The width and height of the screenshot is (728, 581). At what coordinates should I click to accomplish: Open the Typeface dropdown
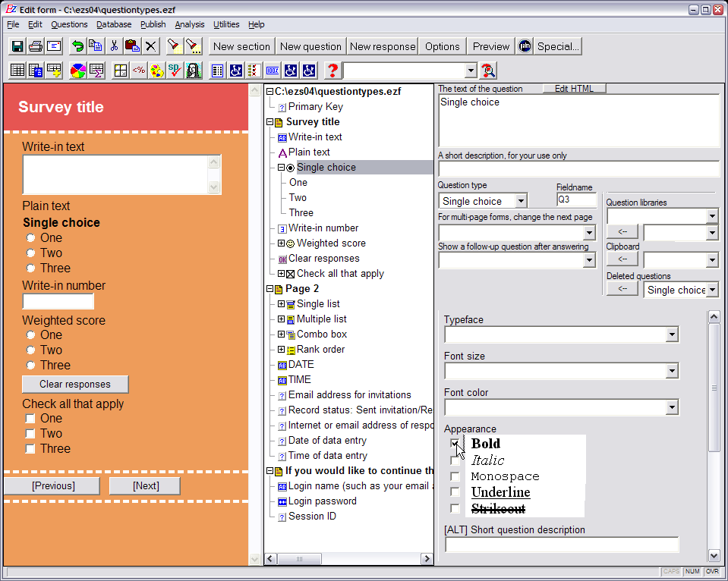point(671,334)
